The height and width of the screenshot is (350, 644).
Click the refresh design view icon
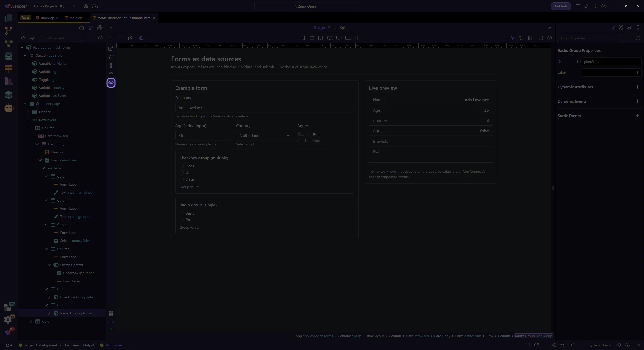(x=541, y=38)
